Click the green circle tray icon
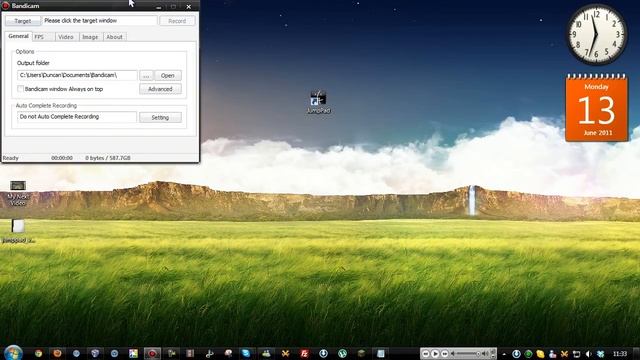 click(x=528, y=354)
